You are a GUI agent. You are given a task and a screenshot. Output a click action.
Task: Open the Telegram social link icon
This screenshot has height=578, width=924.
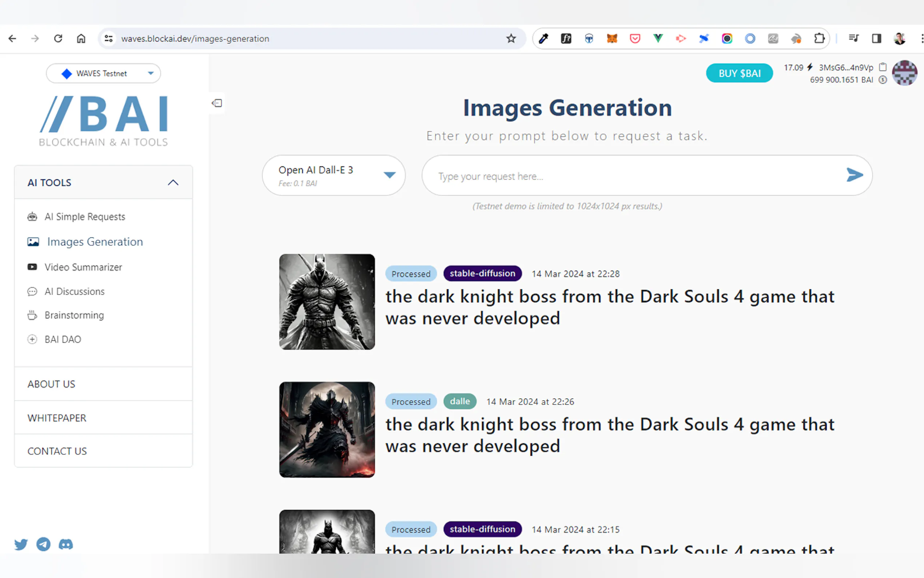(43, 544)
